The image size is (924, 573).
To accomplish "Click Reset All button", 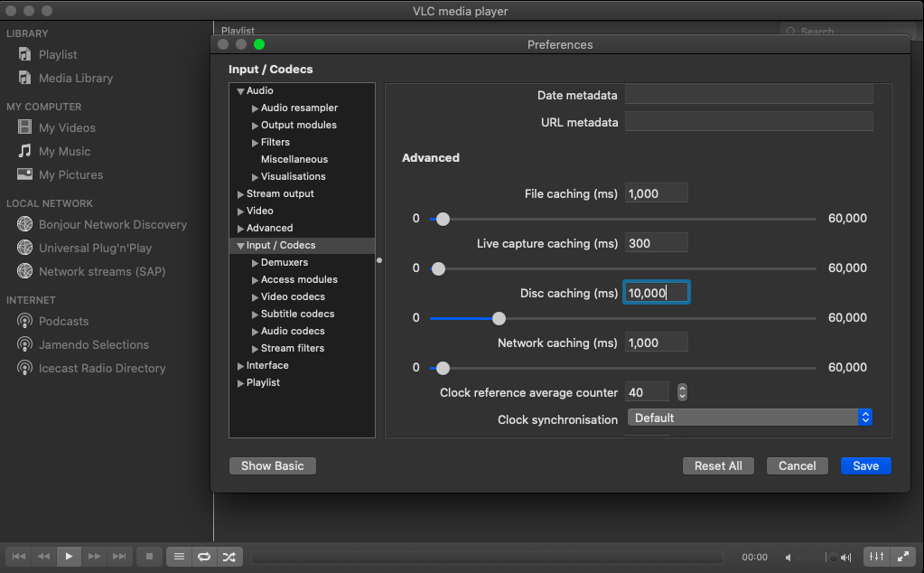I will coord(718,465).
